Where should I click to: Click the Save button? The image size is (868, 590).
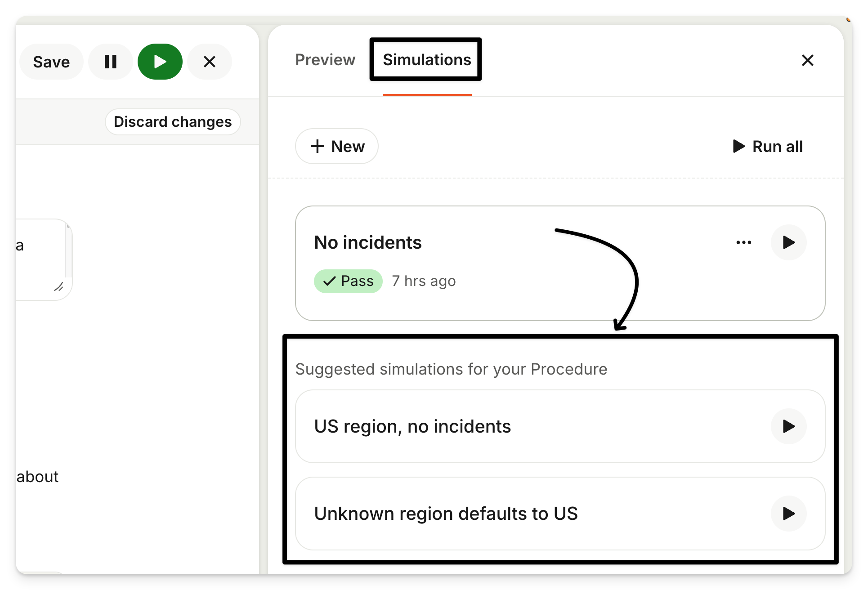(51, 62)
